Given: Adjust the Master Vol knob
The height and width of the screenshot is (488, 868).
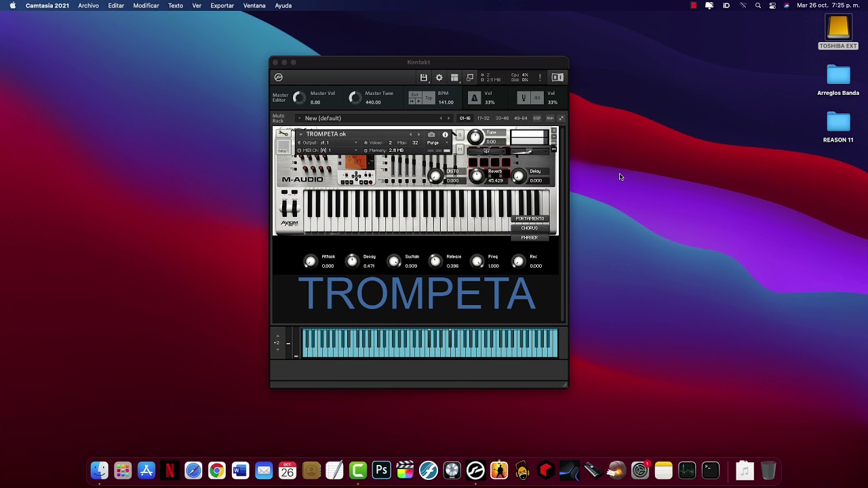Looking at the screenshot, I should tap(299, 98).
